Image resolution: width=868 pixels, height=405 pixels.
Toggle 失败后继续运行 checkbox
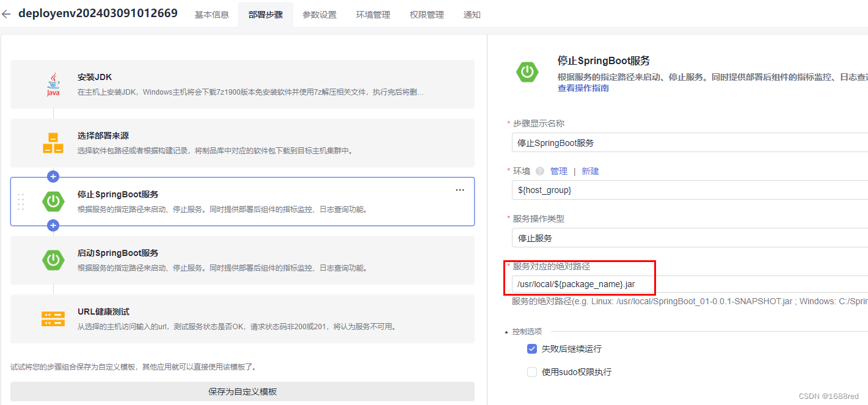click(x=532, y=349)
